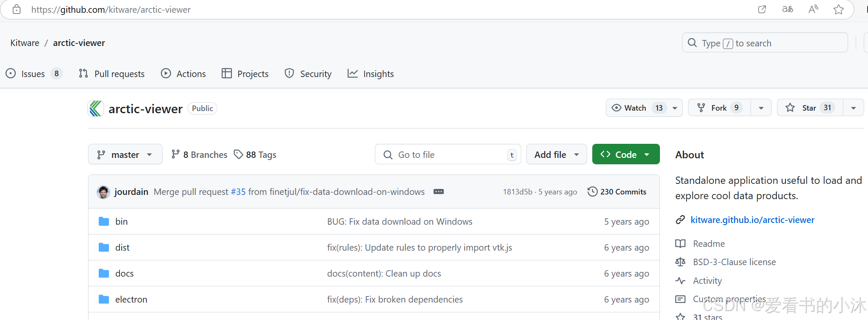Open jourdain's profile name link
The image size is (868, 320).
131,191
